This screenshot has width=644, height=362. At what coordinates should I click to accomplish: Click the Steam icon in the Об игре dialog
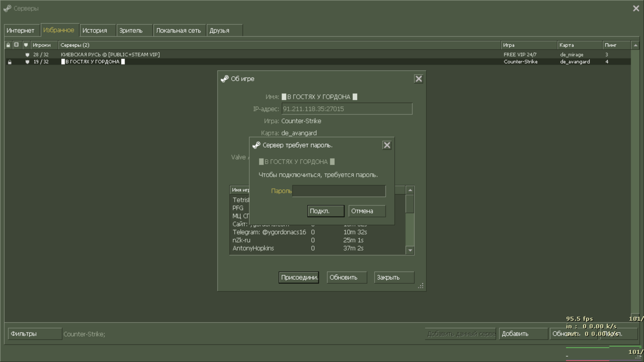pos(225,79)
